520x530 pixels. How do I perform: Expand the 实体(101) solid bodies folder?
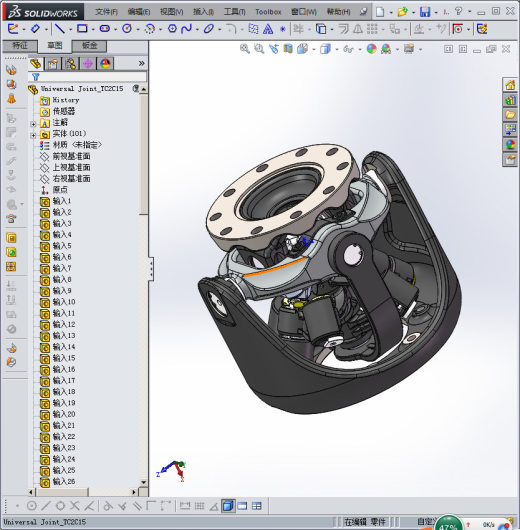click(33, 136)
